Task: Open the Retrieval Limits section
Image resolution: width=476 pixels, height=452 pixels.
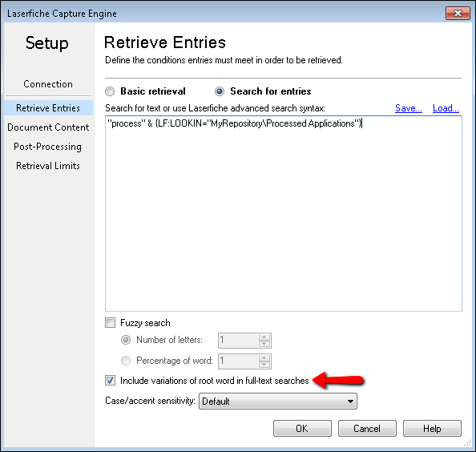Action: tap(48, 166)
